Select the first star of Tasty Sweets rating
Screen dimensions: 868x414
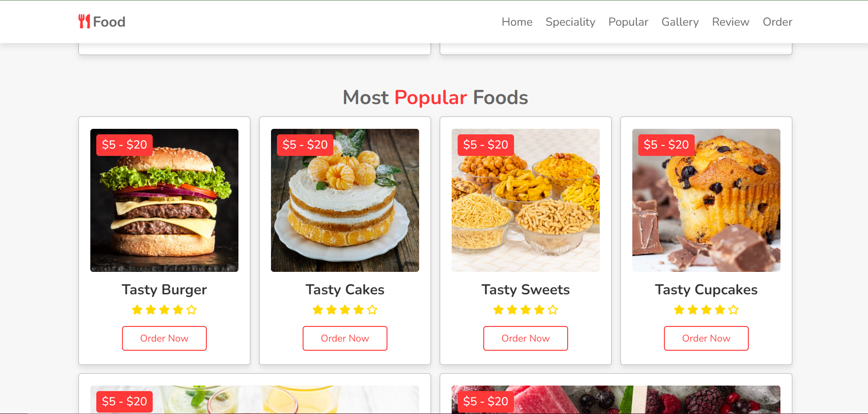498,309
